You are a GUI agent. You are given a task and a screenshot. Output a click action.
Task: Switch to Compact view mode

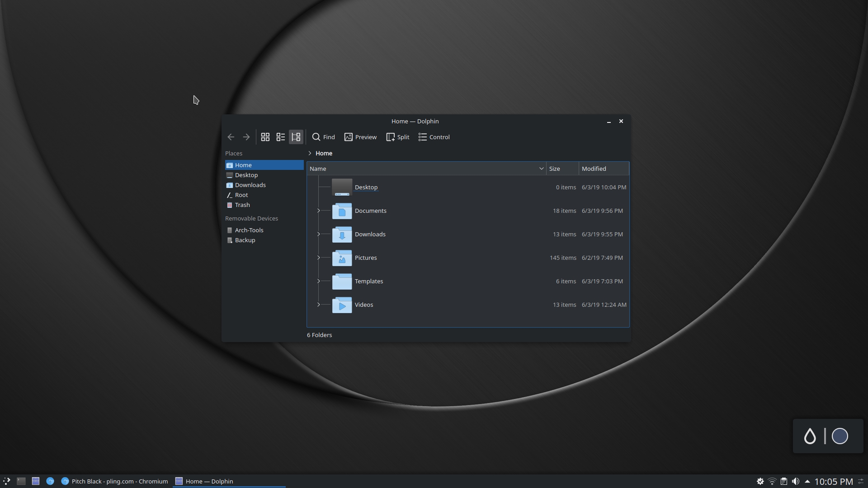coord(281,137)
